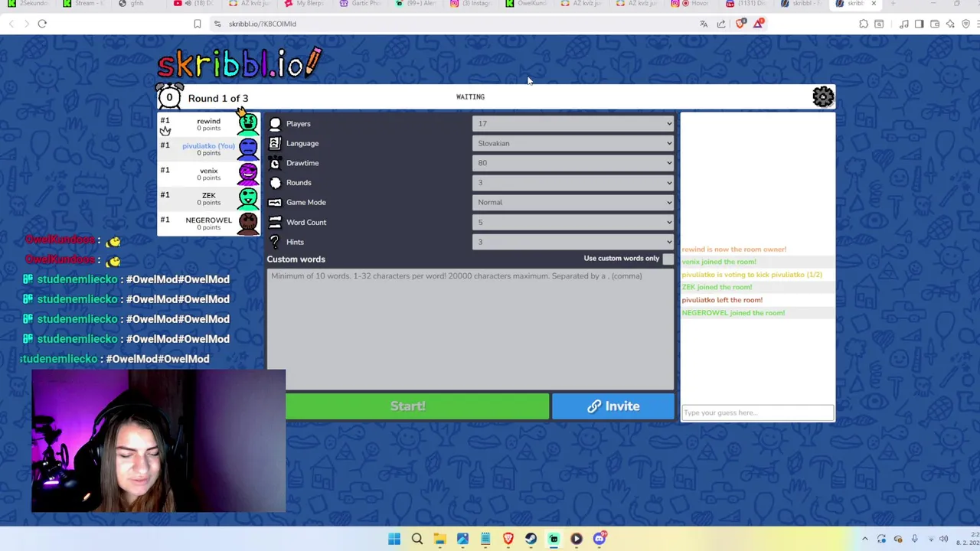This screenshot has width=980, height=551.
Task: Click inside the Custom words text area
Action: click(x=470, y=329)
